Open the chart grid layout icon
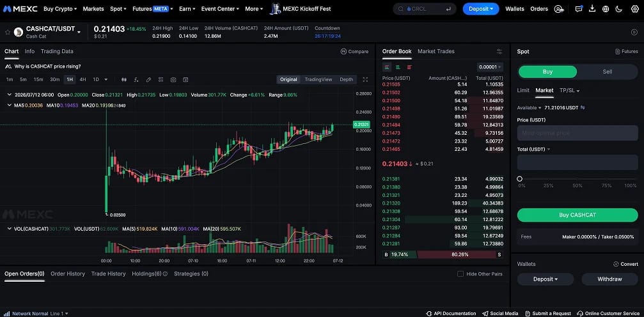This screenshot has width=644, height=317. pyautogui.click(x=161, y=80)
